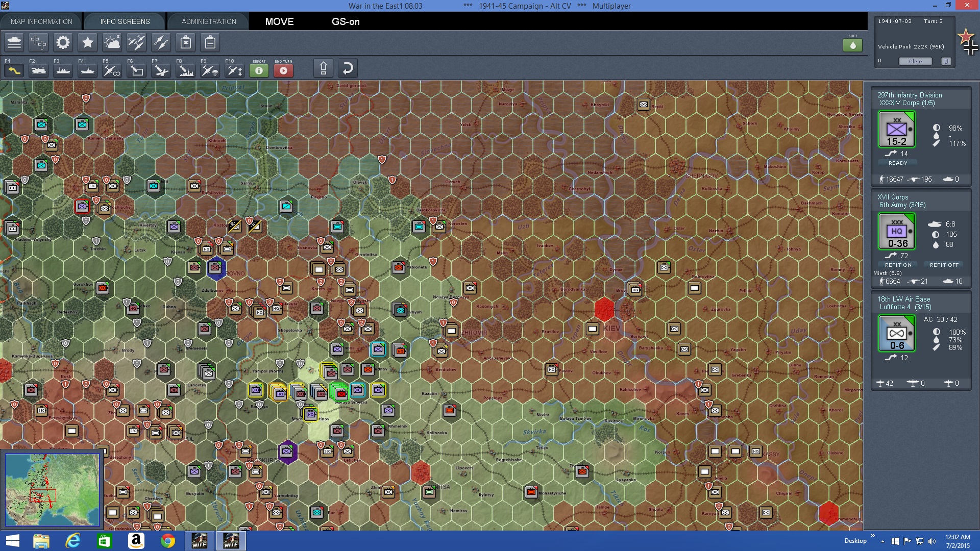Click leader Mieth (5.8) text
Image resolution: width=980 pixels, height=551 pixels.
click(x=888, y=273)
